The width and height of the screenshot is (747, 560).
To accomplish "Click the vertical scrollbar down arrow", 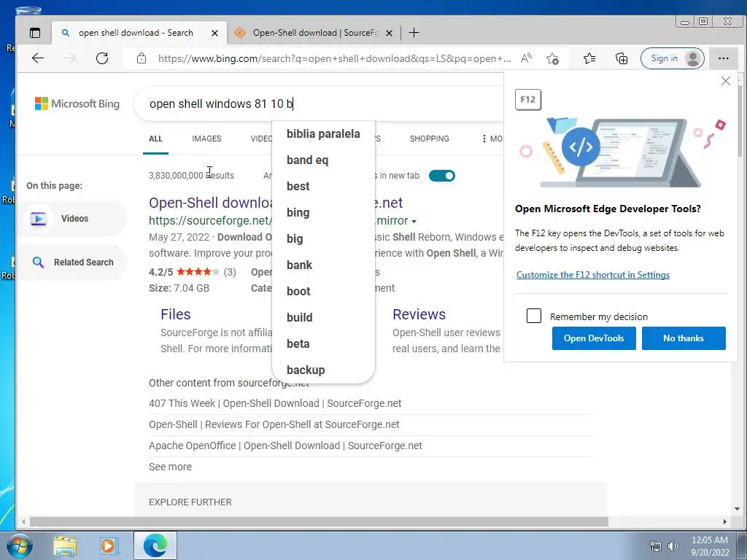I will (737, 509).
